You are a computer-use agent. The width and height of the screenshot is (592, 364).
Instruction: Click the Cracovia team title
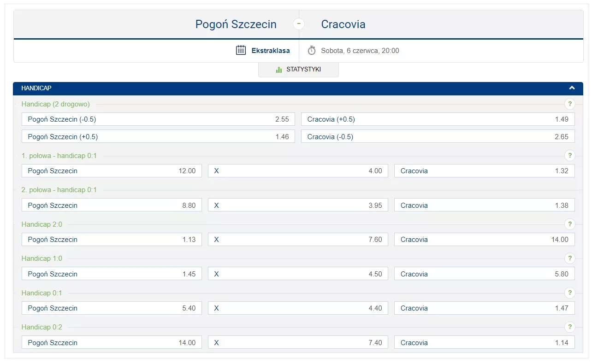pos(343,24)
